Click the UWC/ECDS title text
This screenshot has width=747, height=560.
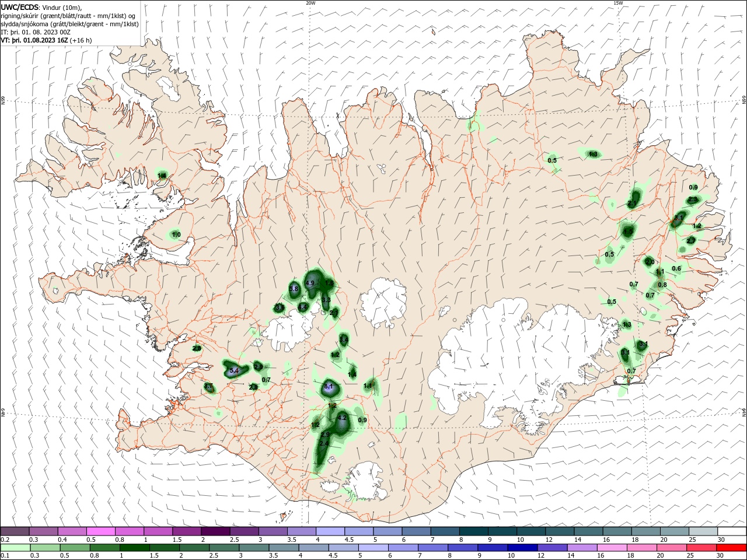pos(20,6)
